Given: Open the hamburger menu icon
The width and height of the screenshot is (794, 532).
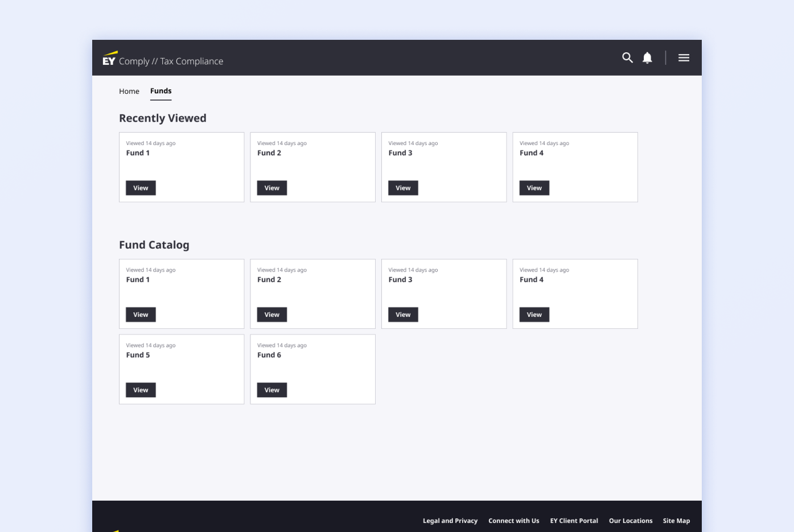Looking at the screenshot, I should 684,57.
